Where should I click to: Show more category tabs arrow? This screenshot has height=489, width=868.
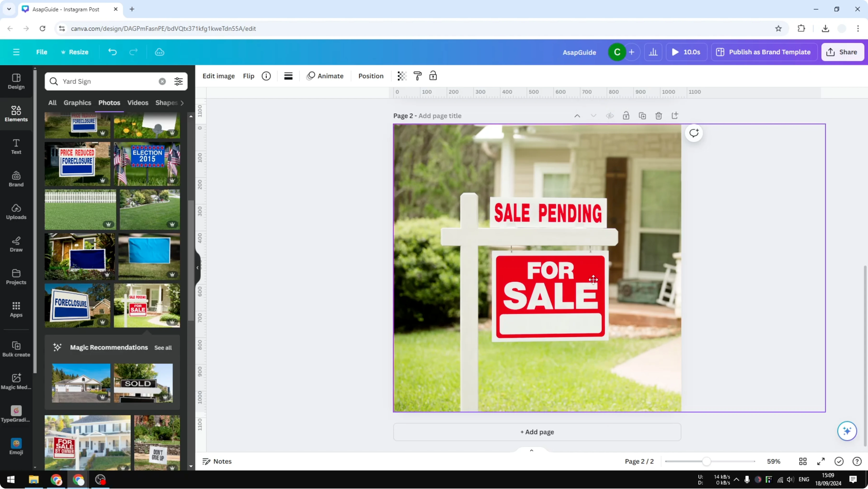(182, 103)
